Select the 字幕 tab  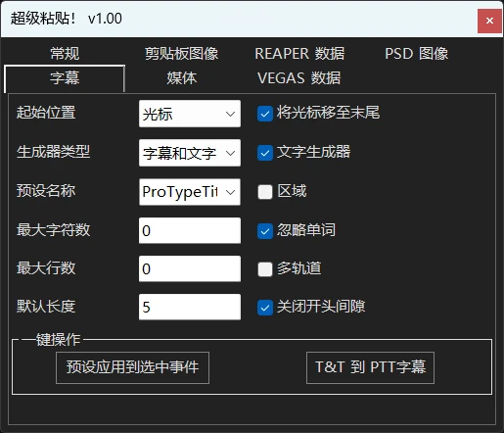tap(65, 78)
